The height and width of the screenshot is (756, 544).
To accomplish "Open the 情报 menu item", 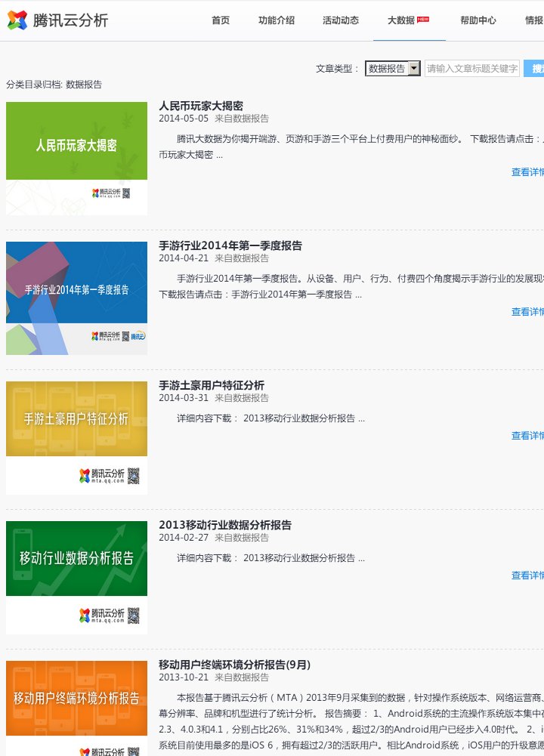I will click(x=534, y=20).
